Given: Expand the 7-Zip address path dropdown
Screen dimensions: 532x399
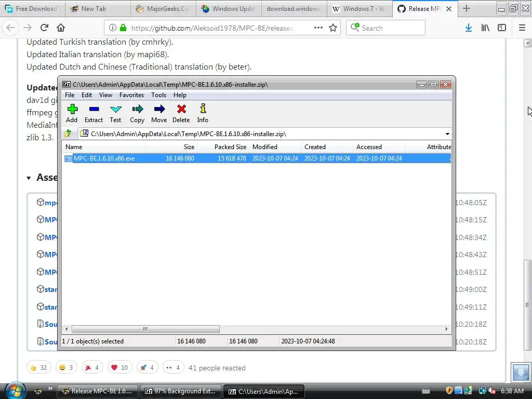Looking at the screenshot, I should [x=447, y=134].
